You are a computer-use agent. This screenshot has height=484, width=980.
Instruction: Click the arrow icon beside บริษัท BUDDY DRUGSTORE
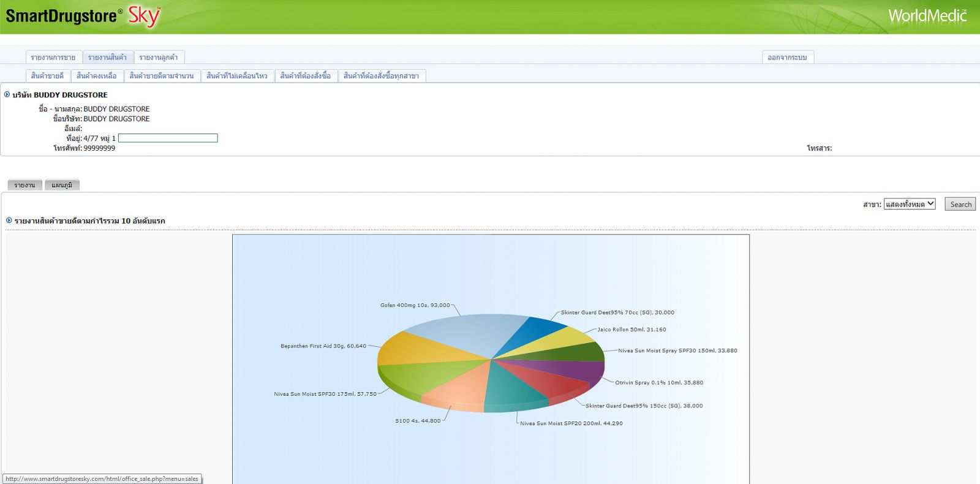coord(7,94)
